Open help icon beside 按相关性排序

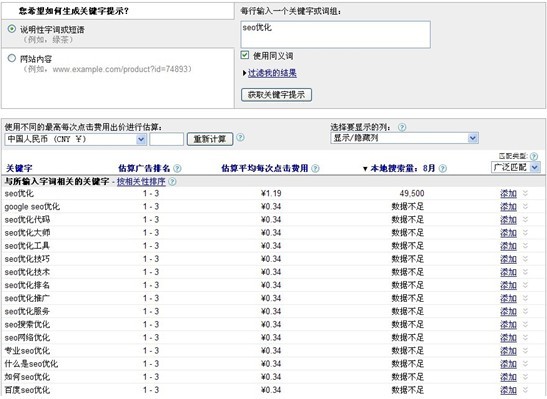(172, 182)
